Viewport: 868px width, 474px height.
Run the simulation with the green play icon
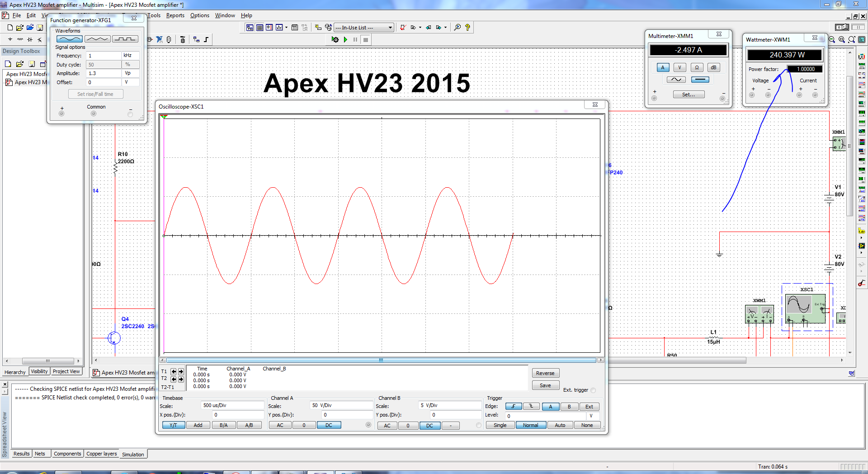(345, 40)
